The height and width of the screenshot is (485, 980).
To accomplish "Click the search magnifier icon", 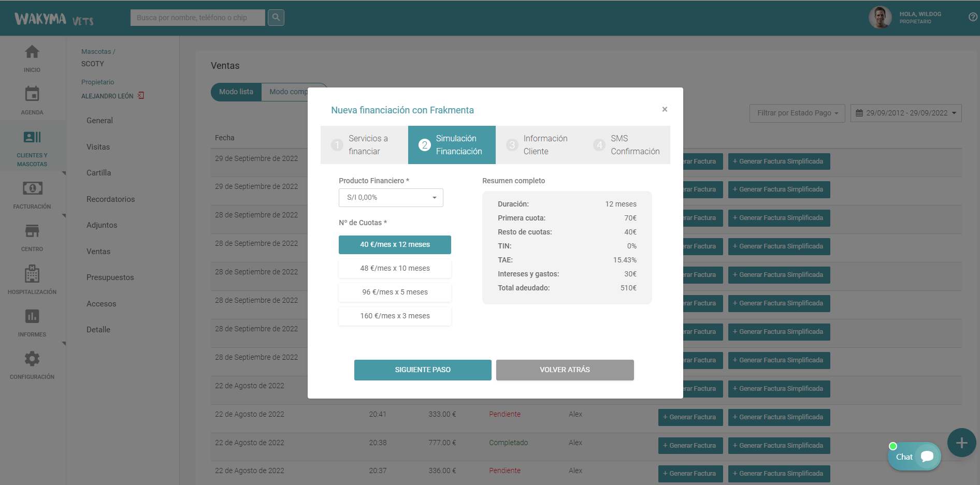I will (276, 18).
